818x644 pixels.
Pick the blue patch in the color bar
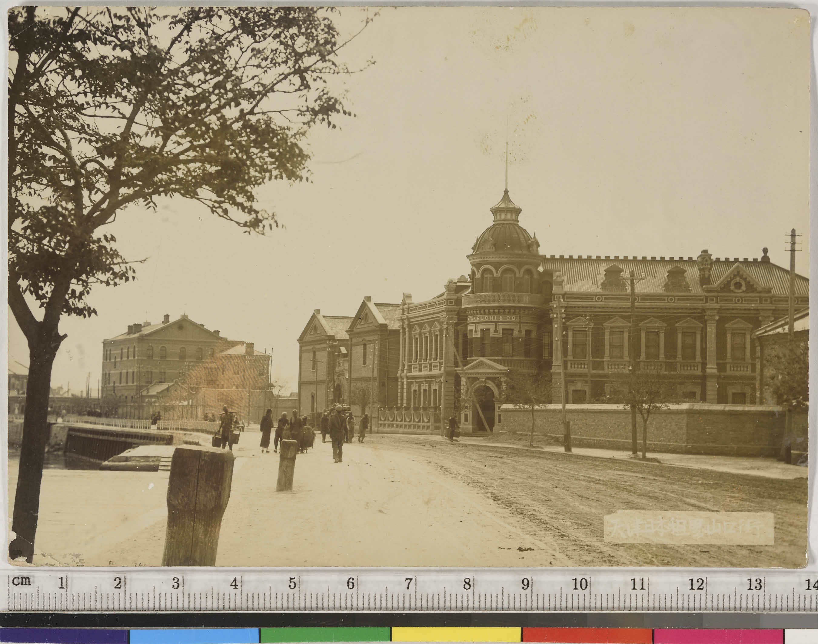pos(195,636)
